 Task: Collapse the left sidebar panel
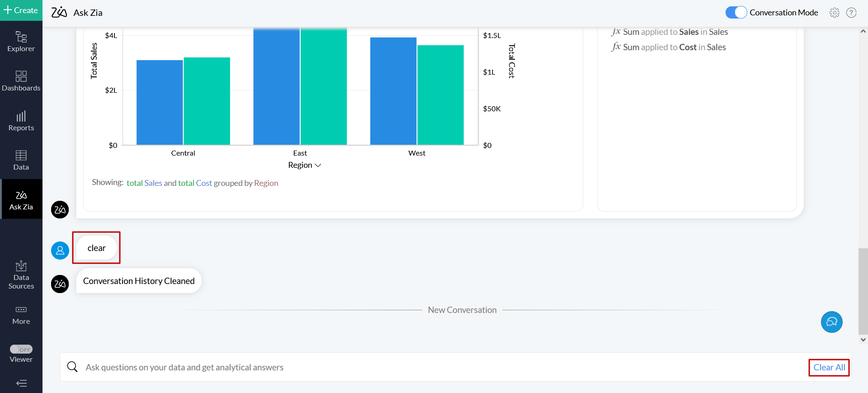(21, 384)
